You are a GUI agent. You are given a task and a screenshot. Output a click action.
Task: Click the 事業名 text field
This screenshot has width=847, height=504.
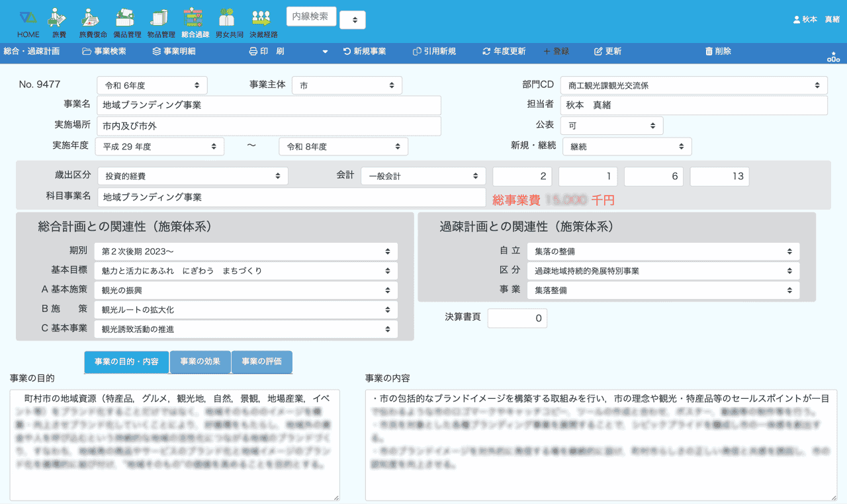tap(269, 105)
